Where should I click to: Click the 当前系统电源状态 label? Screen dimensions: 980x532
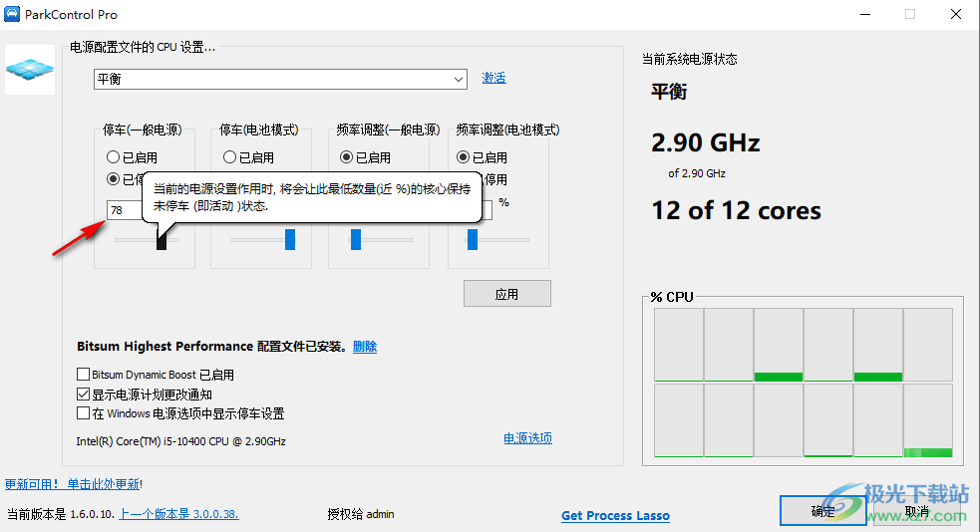(689, 60)
